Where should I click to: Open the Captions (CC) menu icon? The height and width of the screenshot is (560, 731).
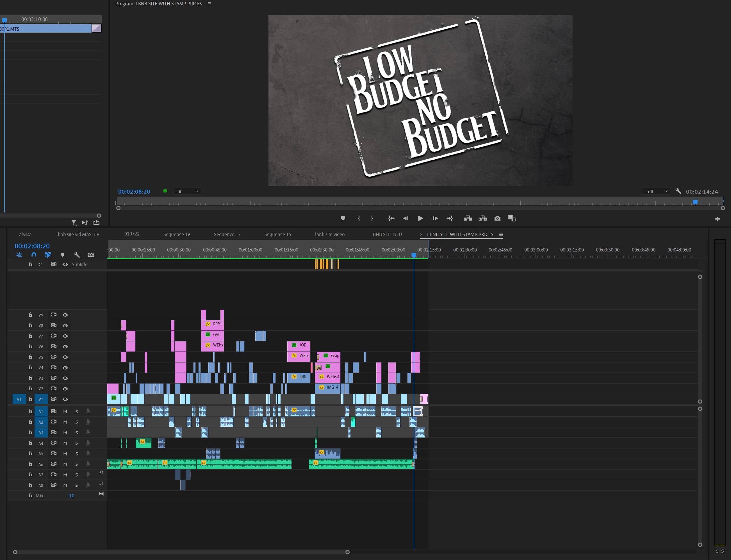[91, 255]
